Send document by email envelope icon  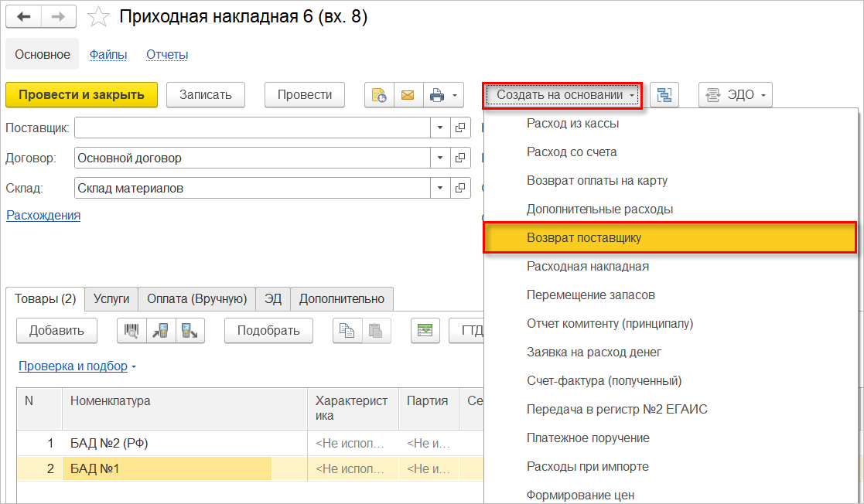(x=408, y=95)
